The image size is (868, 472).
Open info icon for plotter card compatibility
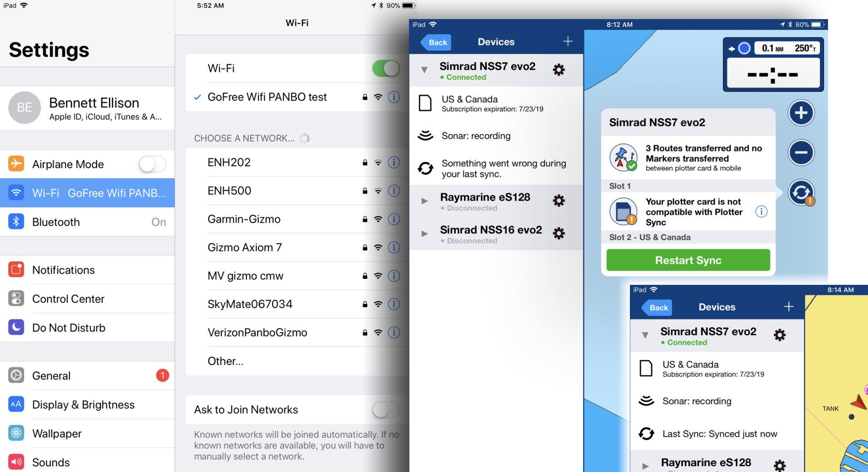pos(761,211)
